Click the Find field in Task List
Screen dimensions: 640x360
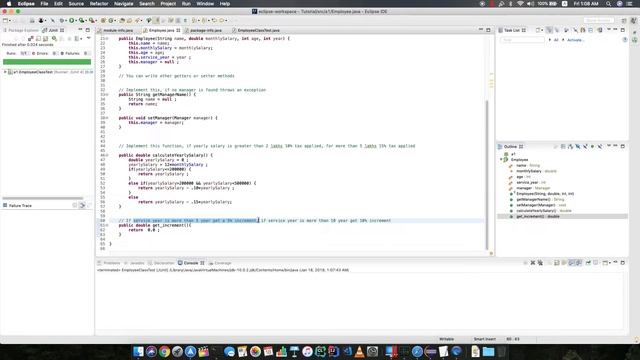522,40
